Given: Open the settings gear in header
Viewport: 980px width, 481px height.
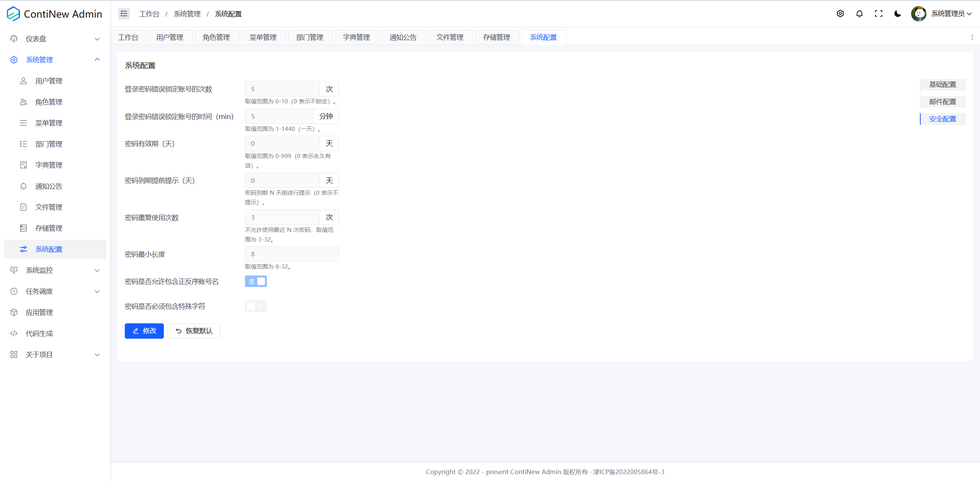Looking at the screenshot, I should [x=840, y=14].
